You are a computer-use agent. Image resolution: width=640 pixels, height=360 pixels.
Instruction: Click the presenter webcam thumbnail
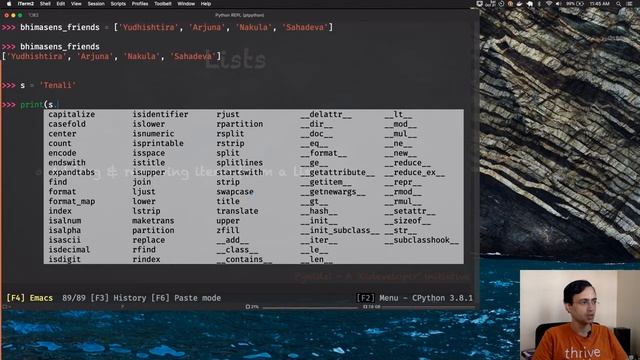coord(580,315)
